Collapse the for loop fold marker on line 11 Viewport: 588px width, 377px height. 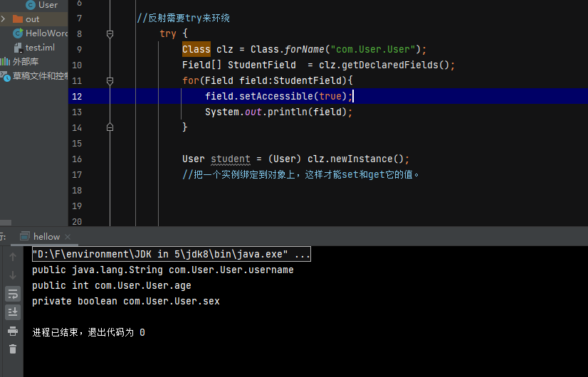click(x=110, y=80)
